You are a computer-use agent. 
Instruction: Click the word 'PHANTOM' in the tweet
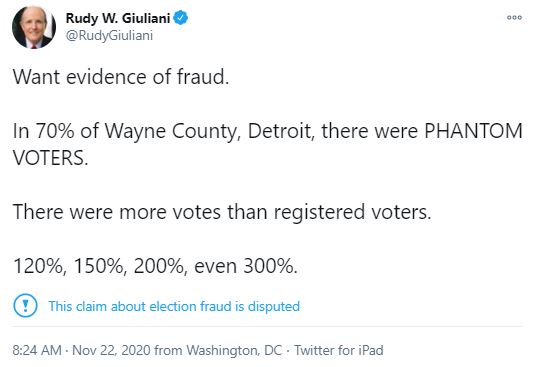pos(473,131)
